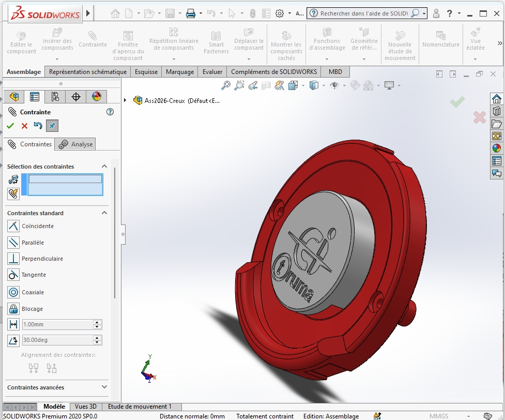505x420 pixels.
Task: Confirm the mate with green checkmark
Action: coord(10,126)
